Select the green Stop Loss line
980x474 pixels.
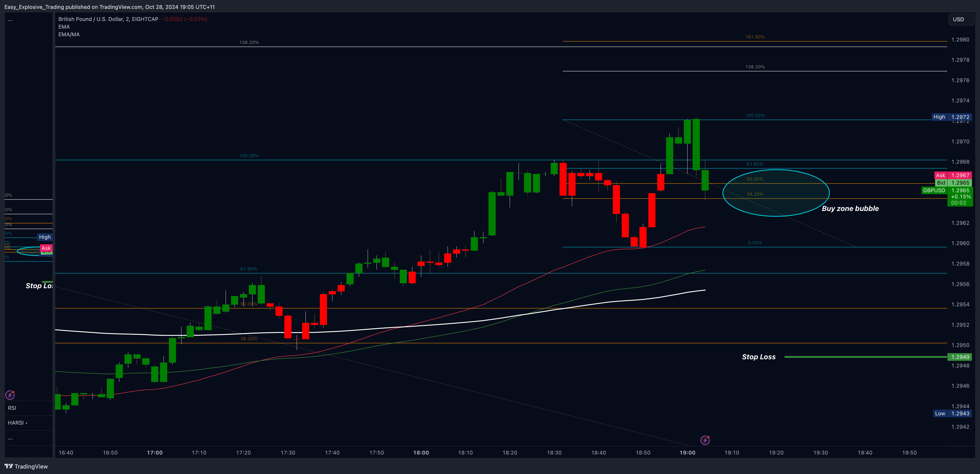pyautogui.click(x=866, y=357)
